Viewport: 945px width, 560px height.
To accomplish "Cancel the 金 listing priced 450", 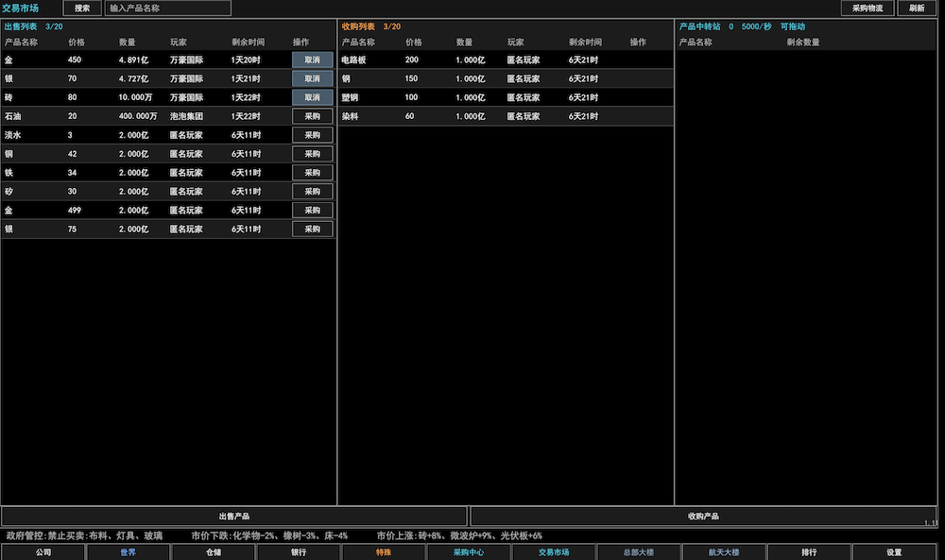I will click(x=312, y=59).
